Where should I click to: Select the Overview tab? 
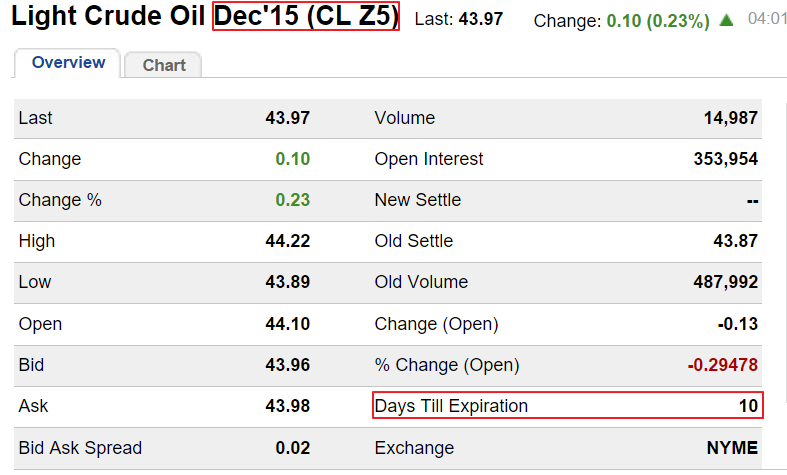(68, 63)
